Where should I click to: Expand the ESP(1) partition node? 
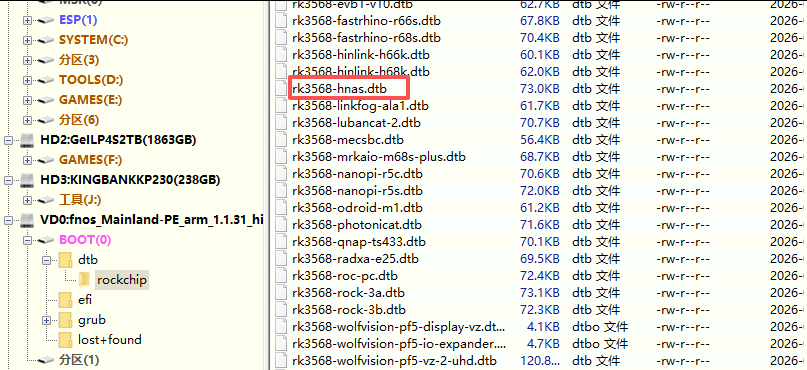(27, 21)
